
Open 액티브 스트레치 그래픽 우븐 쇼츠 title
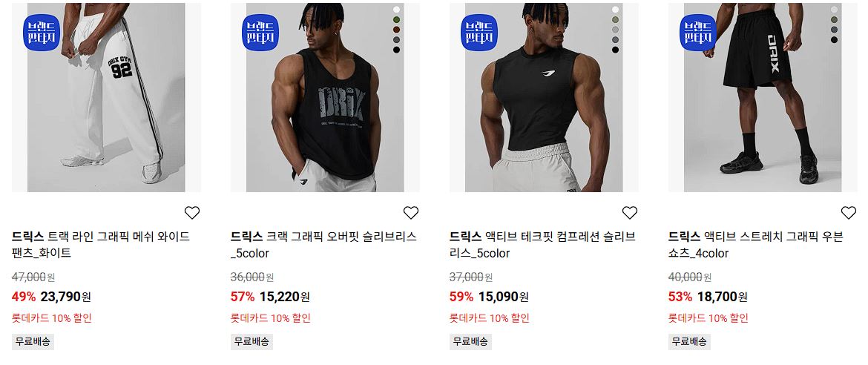[x=756, y=245]
